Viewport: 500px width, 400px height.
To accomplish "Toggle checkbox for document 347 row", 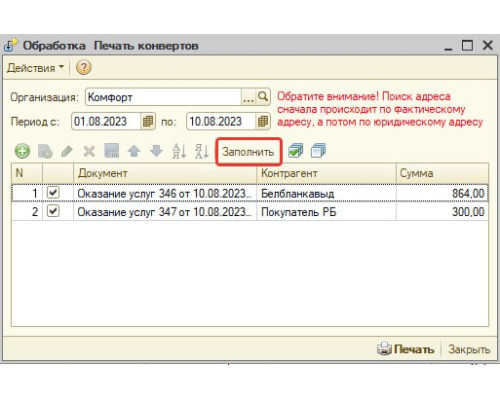I will pos(53,211).
